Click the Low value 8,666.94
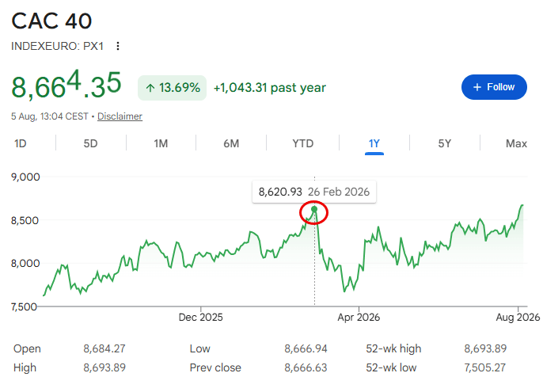543x392 pixels. click(x=306, y=348)
